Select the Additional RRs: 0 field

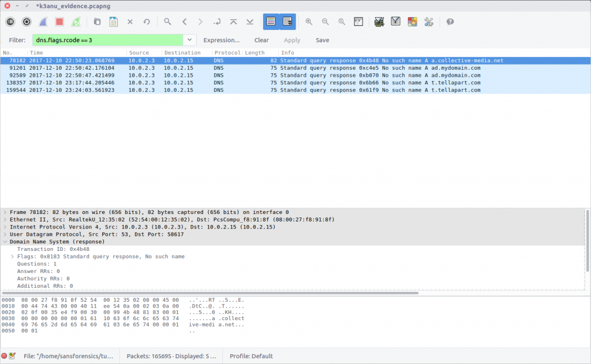tap(45, 286)
